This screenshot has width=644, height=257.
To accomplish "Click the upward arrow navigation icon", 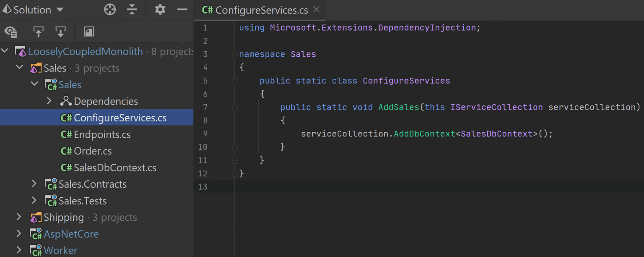I will (x=38, y=31).
